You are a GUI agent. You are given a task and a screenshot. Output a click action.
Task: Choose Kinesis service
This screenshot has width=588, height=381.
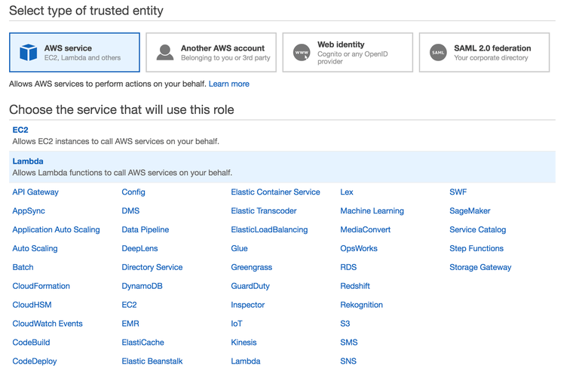(243, 342)
